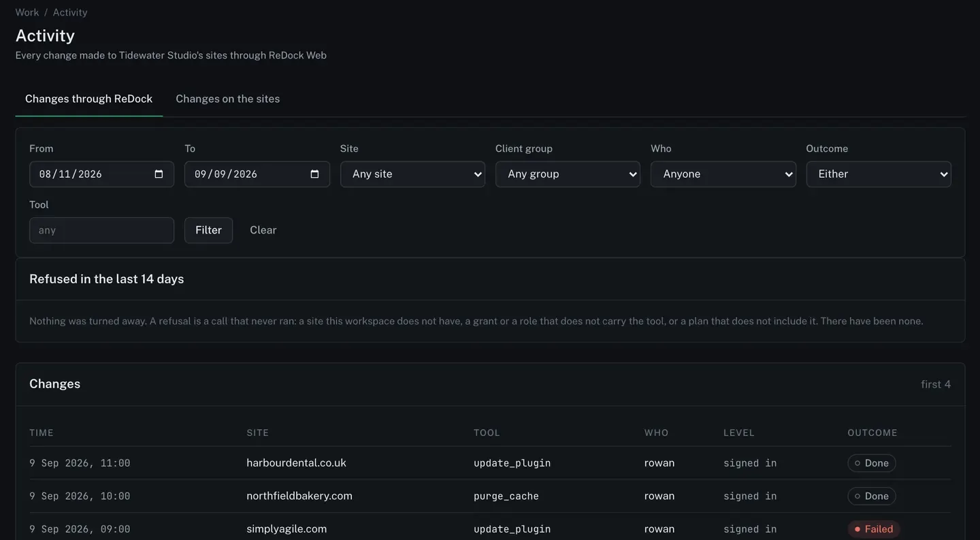Screen dimensions: 980x540
Task: Open the Client group dropdown
Action: point(568,174)
